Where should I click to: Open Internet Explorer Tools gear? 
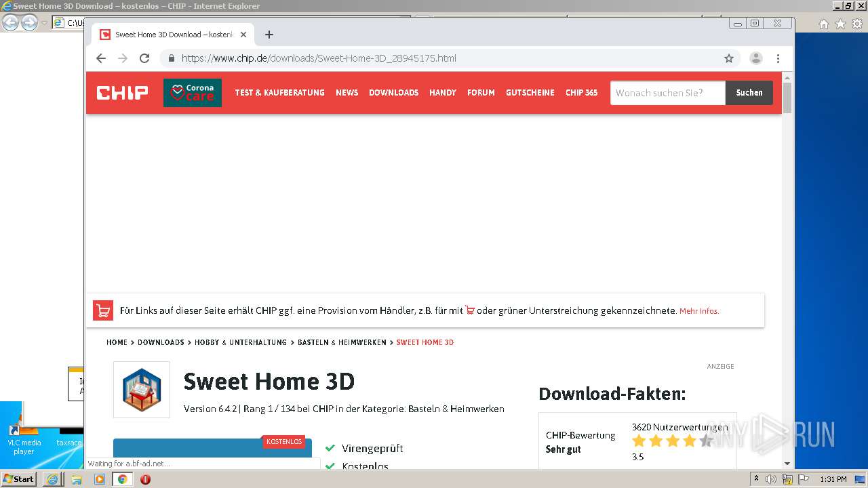pyautogui.click(x=857, y=24)
